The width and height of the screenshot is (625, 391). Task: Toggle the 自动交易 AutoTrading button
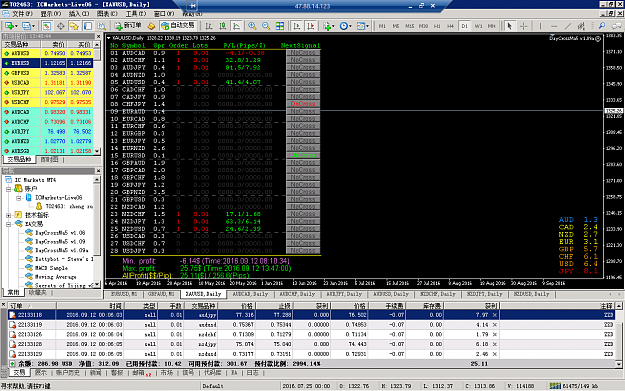pyautogui.click(x=178, y=26)
